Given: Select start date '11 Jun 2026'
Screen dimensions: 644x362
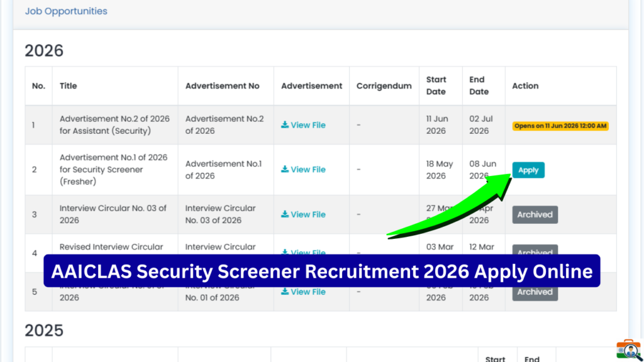Looking at the screenshot, I should tap(437, 125).
